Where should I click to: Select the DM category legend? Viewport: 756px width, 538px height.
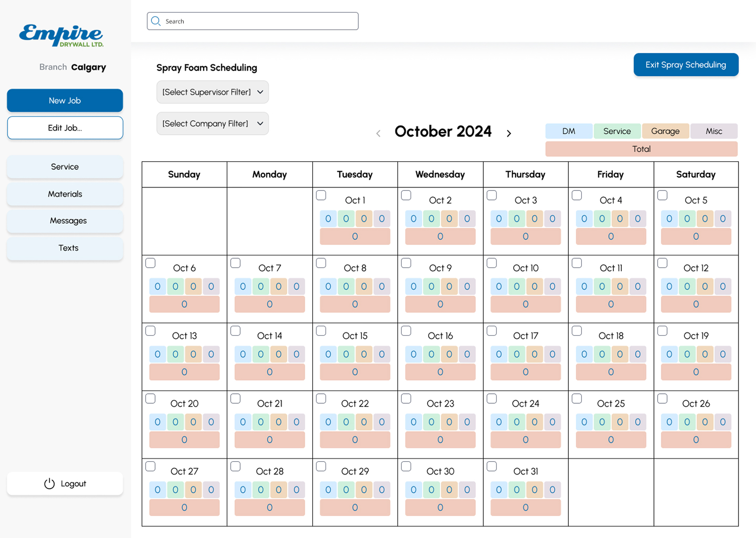[x=568, y=131]
